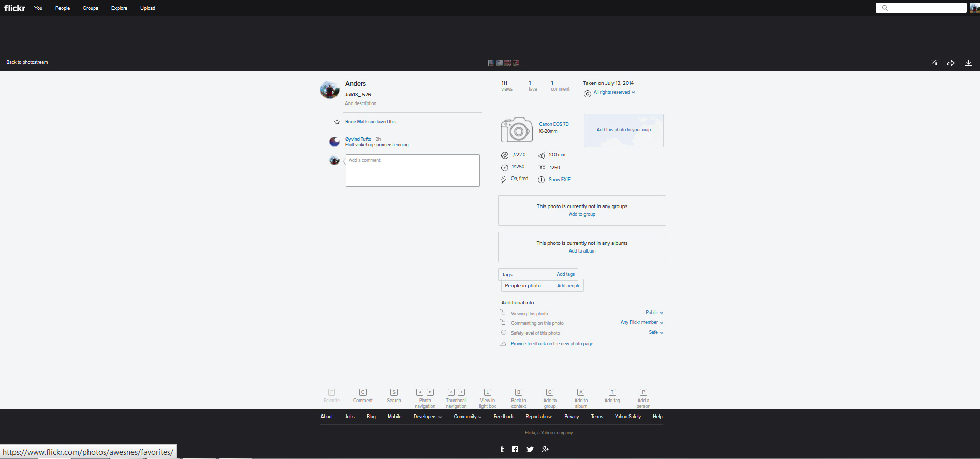The height and width of the screenshot is (459, 980).
Task: Expand the Developers footer menu
Action: [x=427, y=417]
